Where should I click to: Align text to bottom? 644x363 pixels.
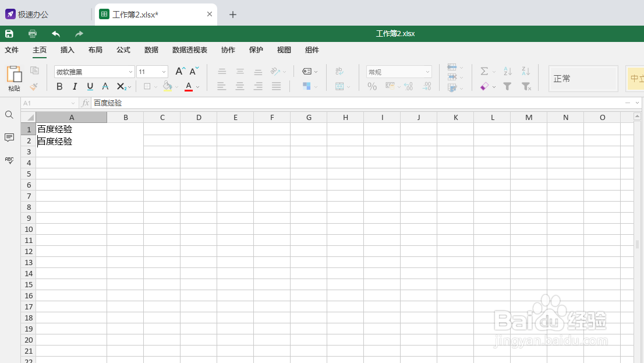pyautogui.click(x=258, y=71)
